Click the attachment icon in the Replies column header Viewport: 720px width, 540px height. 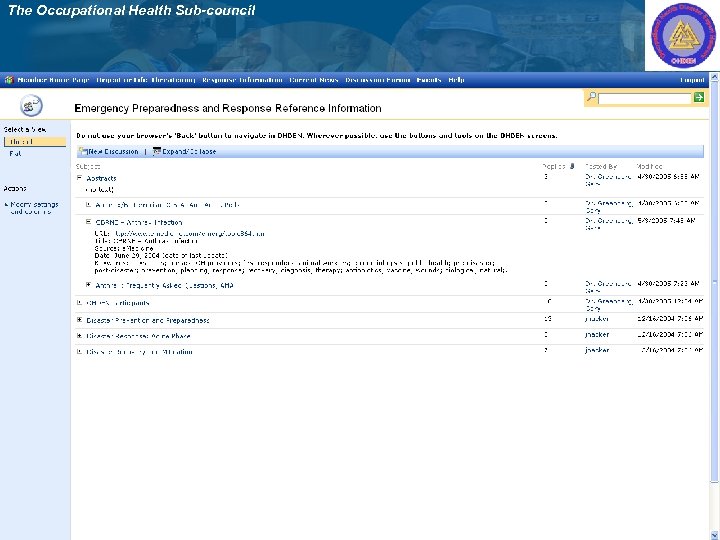pos(572,166)
